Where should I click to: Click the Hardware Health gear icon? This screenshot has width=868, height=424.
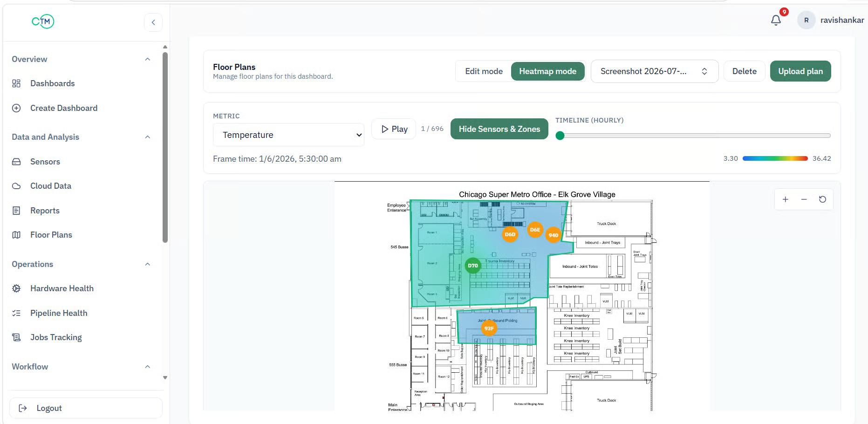[x=16, y=288]
